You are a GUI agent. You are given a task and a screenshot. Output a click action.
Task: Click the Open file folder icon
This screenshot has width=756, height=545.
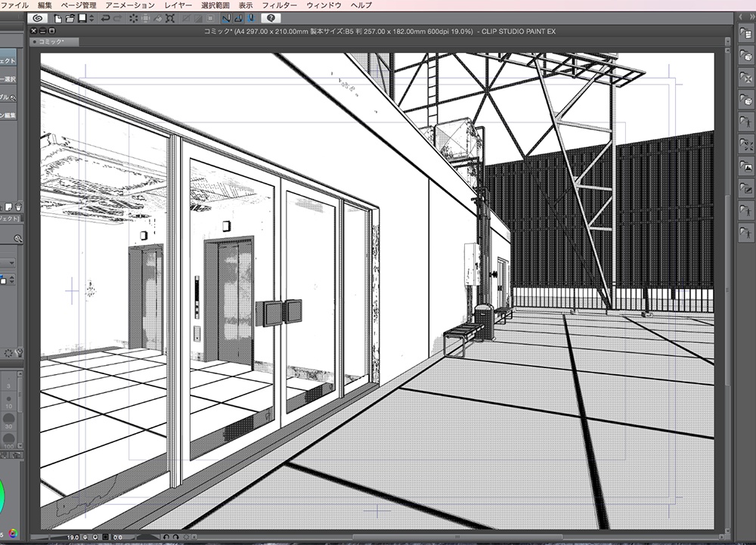70,18
